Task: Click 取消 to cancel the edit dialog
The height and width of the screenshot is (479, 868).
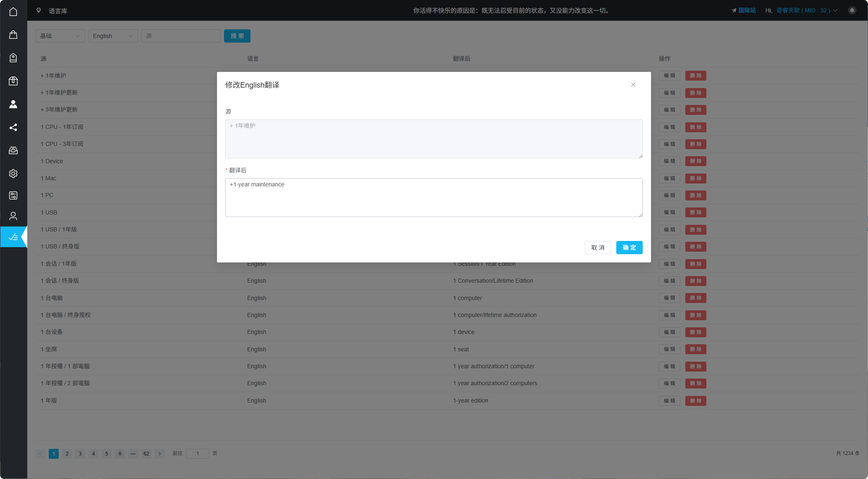Action: pos(598,248)
